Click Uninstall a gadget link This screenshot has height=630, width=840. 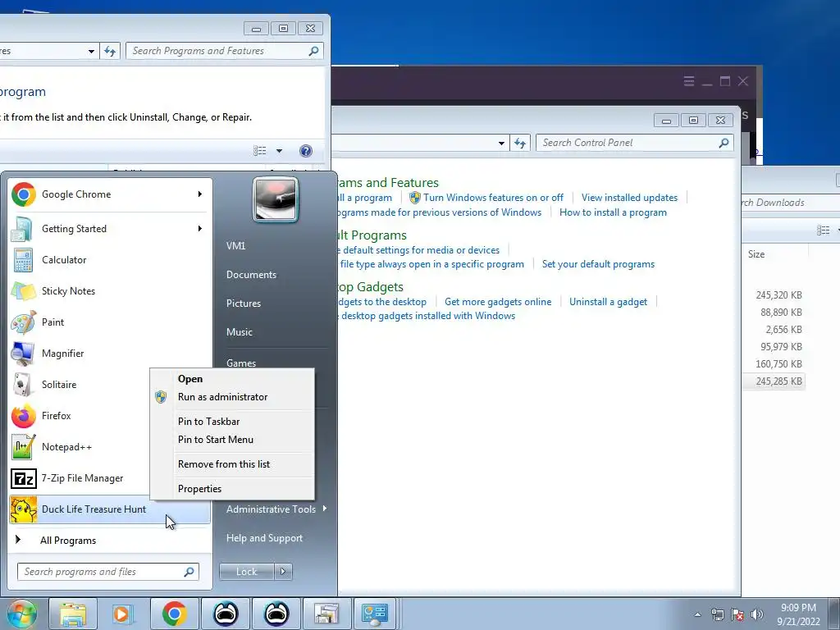pyautogui.click(x=608, y=302)
